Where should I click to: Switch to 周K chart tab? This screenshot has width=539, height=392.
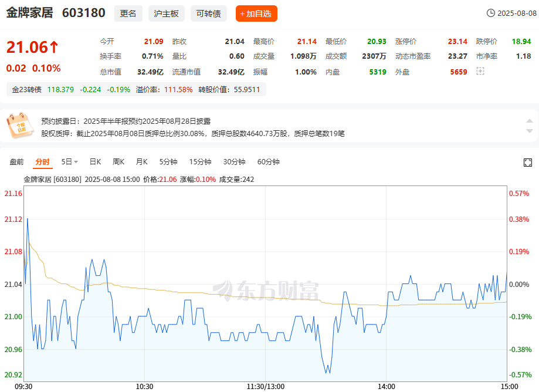[118, 161]
